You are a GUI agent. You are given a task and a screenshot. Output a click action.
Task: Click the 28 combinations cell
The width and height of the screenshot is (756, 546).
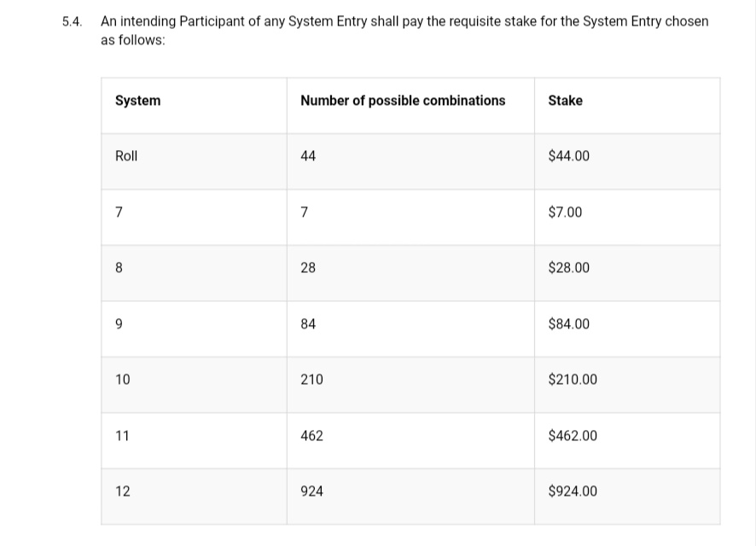tap(410, 273)
